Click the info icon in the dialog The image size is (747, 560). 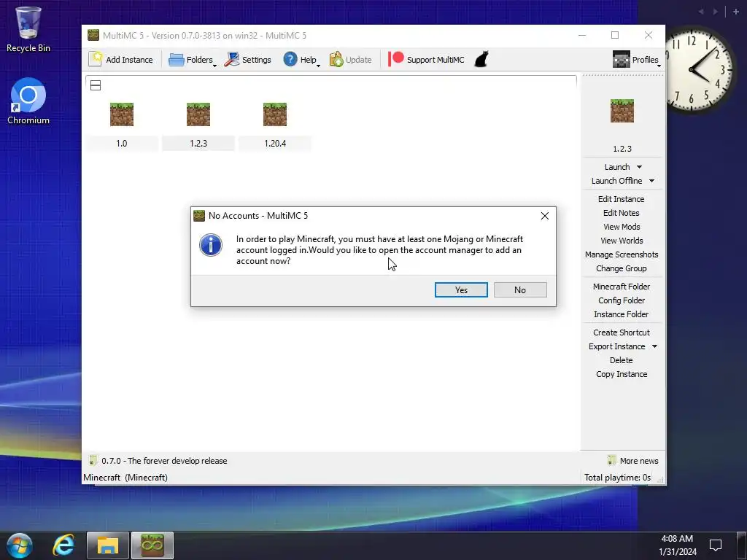pos(211,245)
